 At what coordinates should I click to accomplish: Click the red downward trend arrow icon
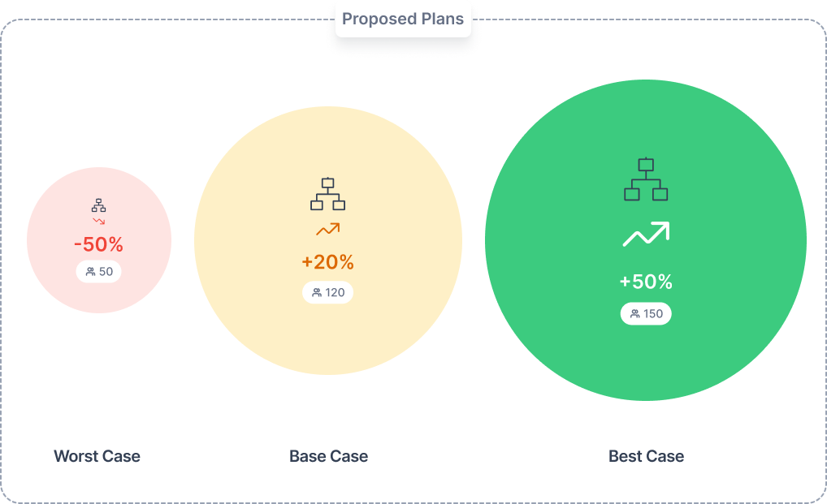(x=98, y=222)
